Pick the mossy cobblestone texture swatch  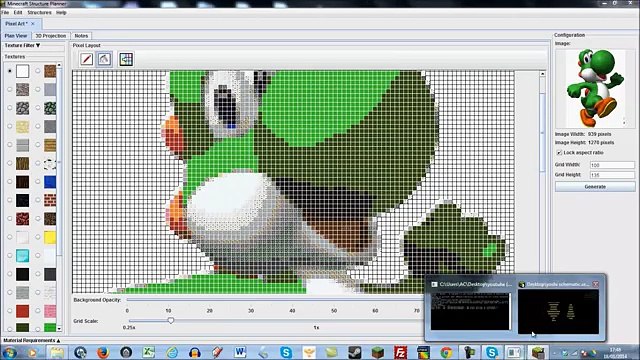point(50,108)
